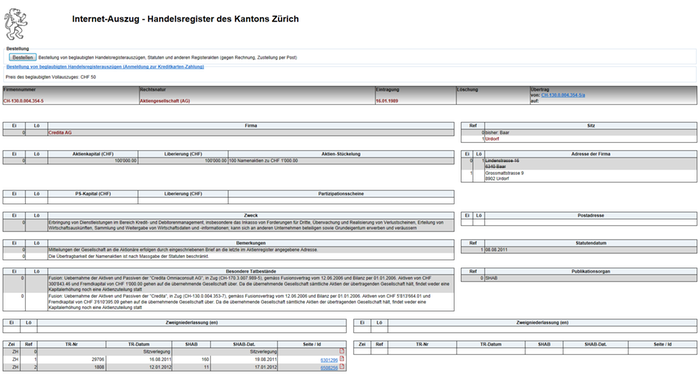Follow the Übertrag von CH-130.0.004.354-5/a link
This screenshot has height=374, width=700.
pos(563,95)
